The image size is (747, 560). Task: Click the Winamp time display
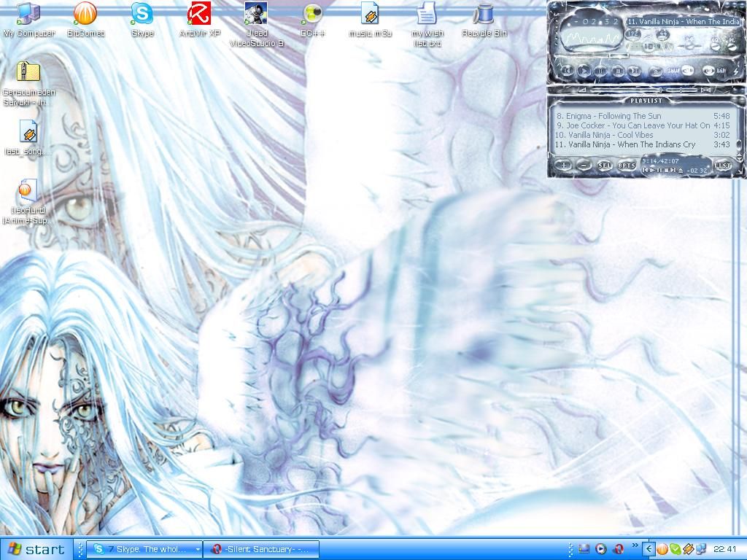(x=595, y=21)
